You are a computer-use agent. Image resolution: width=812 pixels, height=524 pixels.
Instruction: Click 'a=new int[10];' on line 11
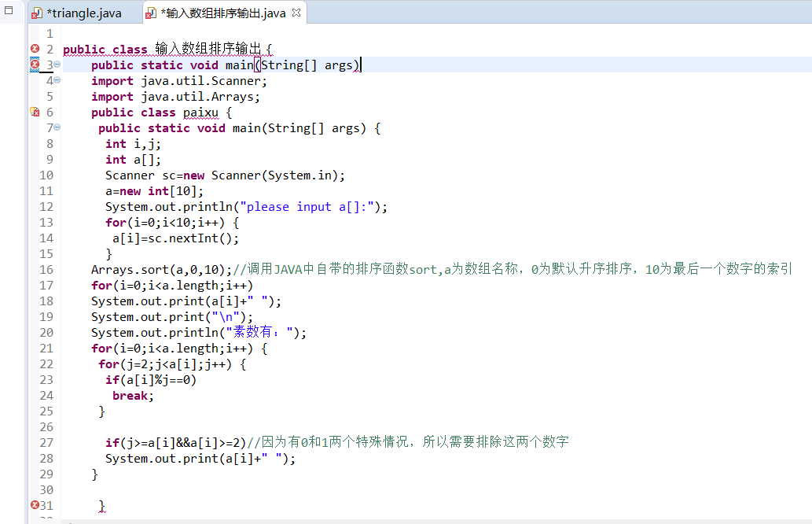pos(154,191)
